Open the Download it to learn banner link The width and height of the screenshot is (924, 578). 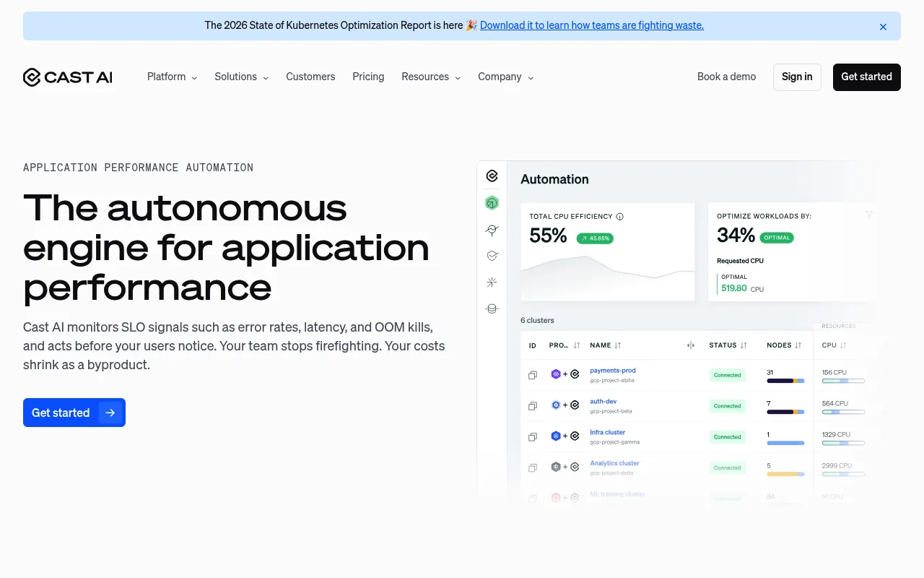click(592, 25)
